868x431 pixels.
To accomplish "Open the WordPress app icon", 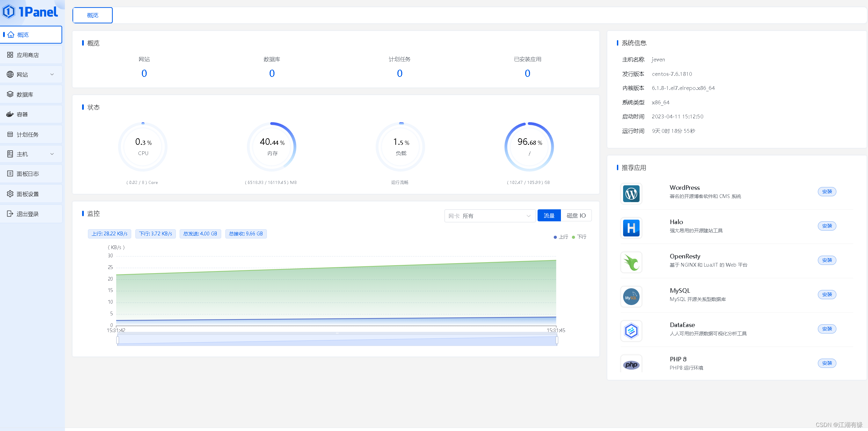I will point(631,194).
